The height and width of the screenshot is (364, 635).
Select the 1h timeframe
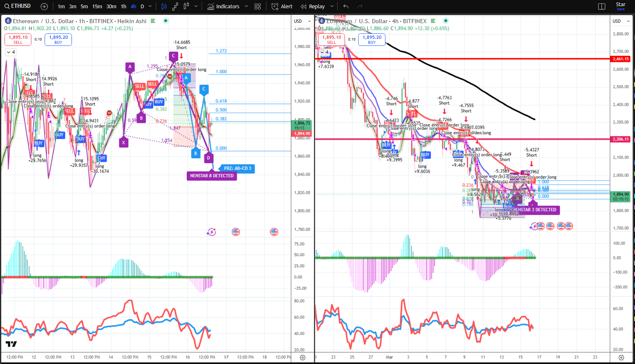click(x=124, y=7)
